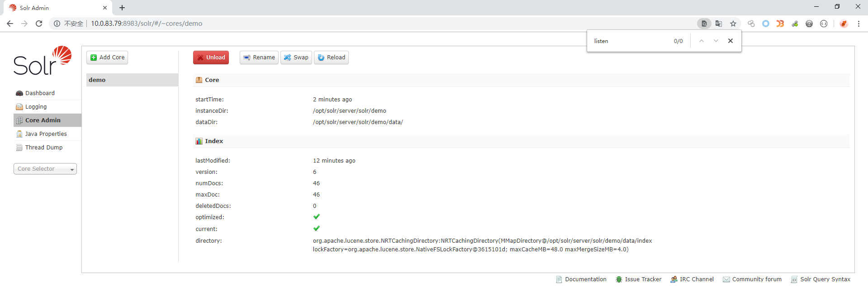This screenshot has width=868, height=293.
Task: Click the browser back arrow
Action: tap(10, 24)
